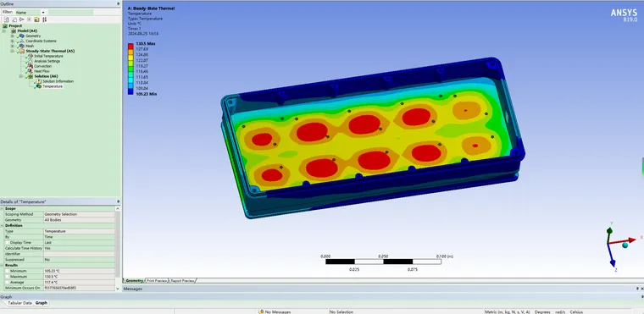Select the Solution Information tree item
The image size is (644, 314).
point(58,81)
